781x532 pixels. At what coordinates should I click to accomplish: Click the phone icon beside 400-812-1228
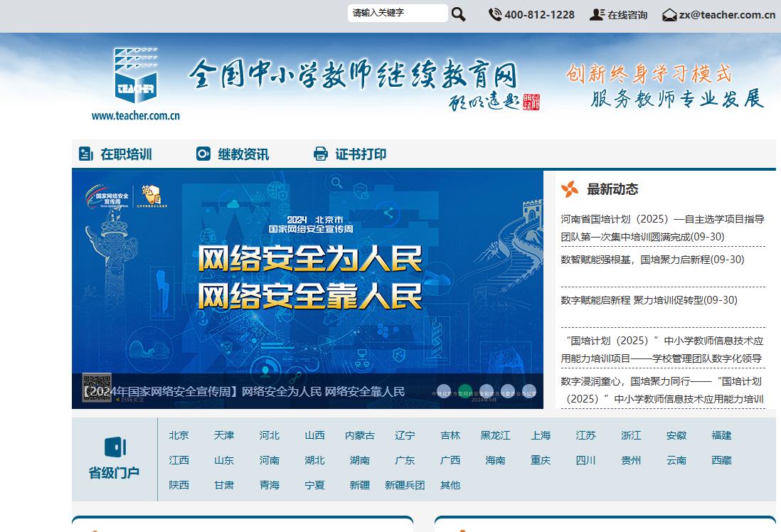[x=495, y=14]
